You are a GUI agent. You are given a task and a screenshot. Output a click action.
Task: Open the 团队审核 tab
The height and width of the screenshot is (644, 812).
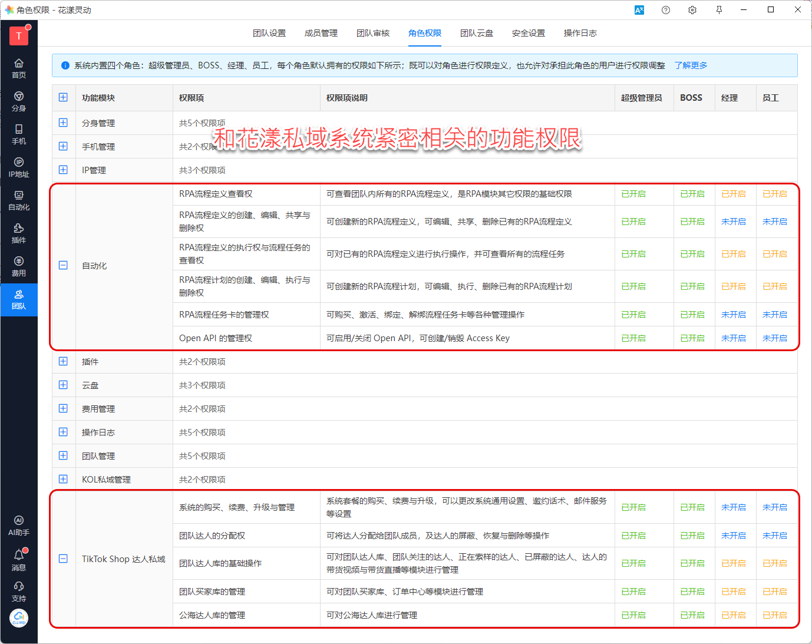(373, 33)
